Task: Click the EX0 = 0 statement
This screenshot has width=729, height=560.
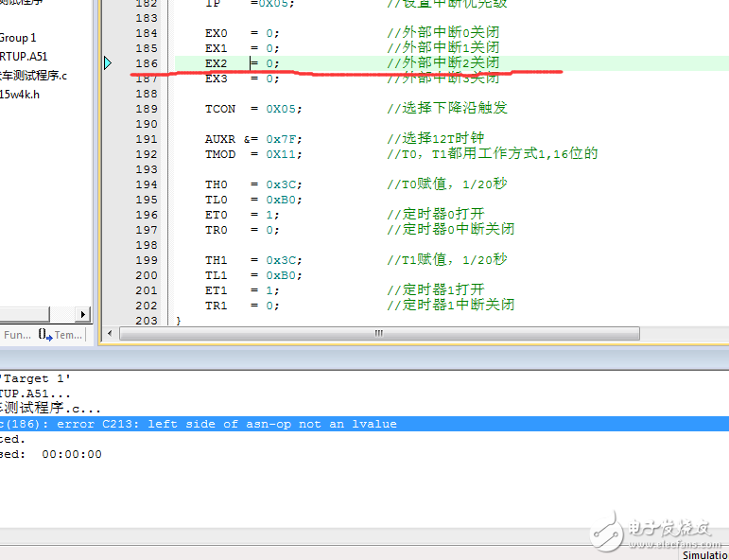Action: click(243, 33)
